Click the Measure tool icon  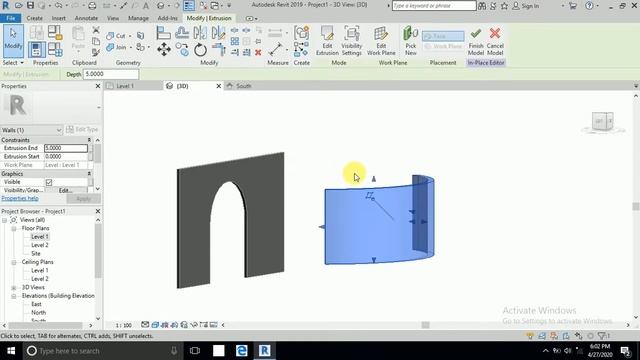point(276,49)
